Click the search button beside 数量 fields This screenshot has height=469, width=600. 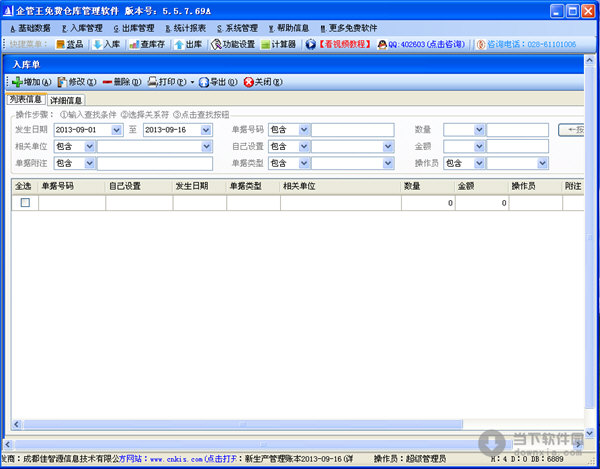coord(571,130)
